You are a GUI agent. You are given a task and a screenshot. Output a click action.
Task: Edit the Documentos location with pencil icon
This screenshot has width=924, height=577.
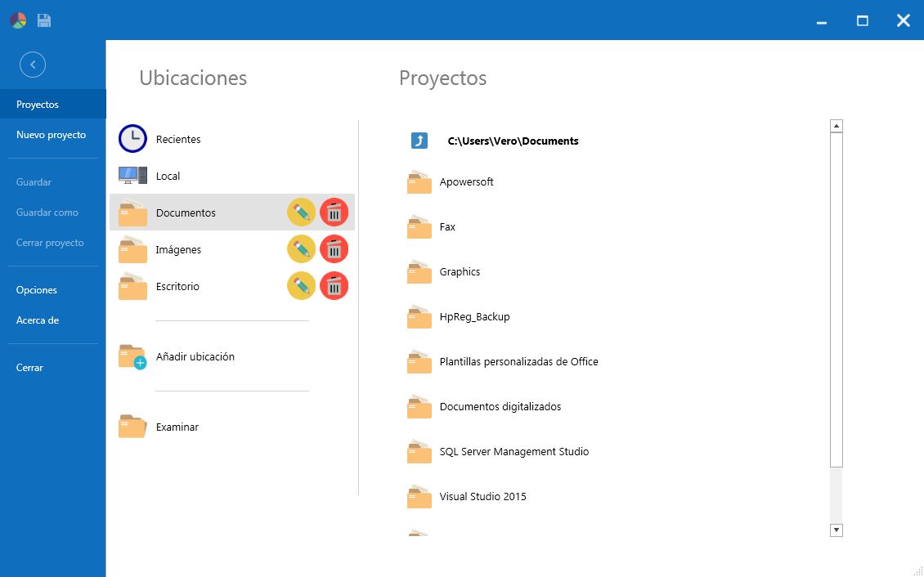click(x=301, y=212)
